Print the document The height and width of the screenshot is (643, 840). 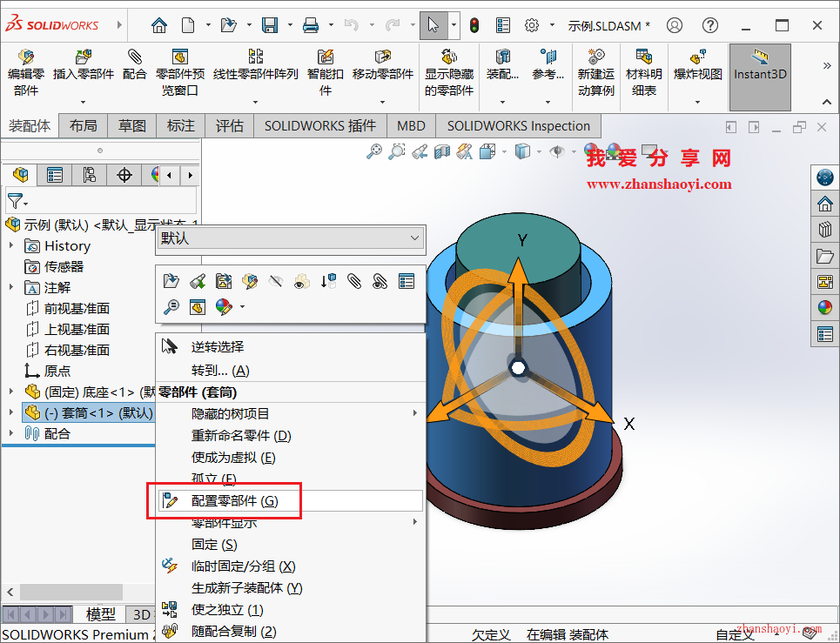point(311,25)
